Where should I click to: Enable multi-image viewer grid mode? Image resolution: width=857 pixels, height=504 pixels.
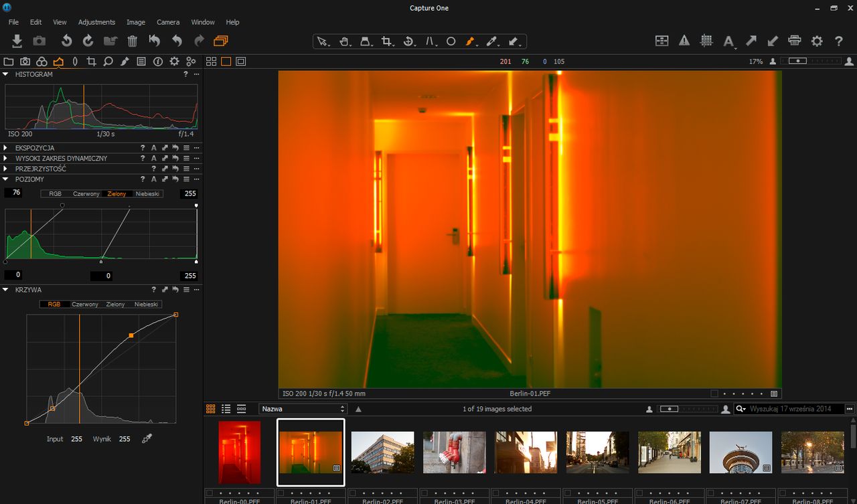click(x=211, y=62)
